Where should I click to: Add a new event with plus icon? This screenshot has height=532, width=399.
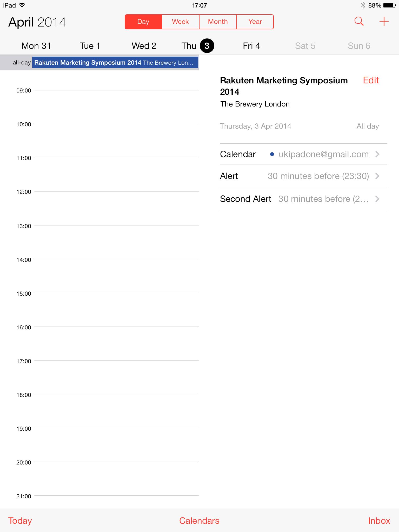pos(384,22)
